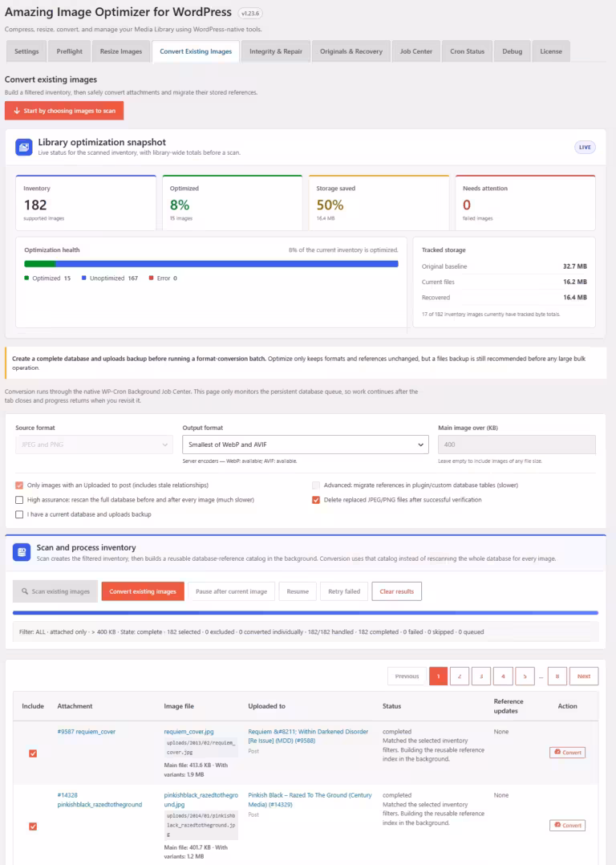Click the Library optimization snapshot icon
The image size is (616, 865).
pos(24,148)
